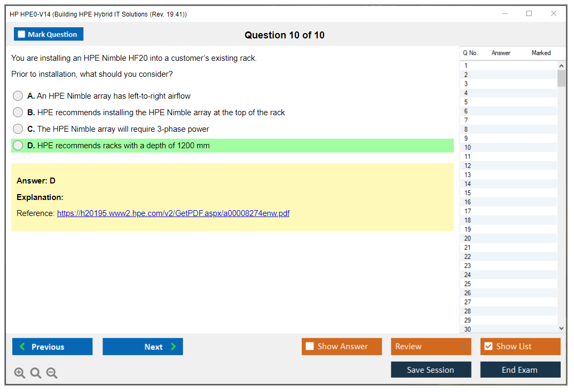Click Save Session button
Image resolution: width=574 pixels, height=392 pixels.
click(x=431, y=370)
